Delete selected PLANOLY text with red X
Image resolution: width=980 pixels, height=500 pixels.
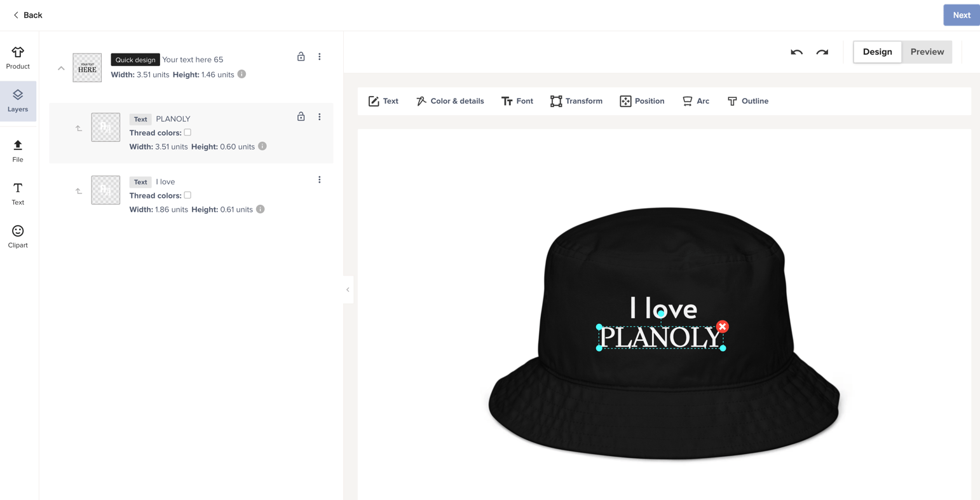tap(723, 326)
